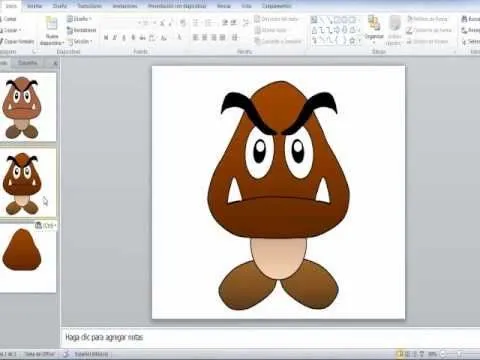Open the Animaciones ribbon tab

tap(125, 6)
